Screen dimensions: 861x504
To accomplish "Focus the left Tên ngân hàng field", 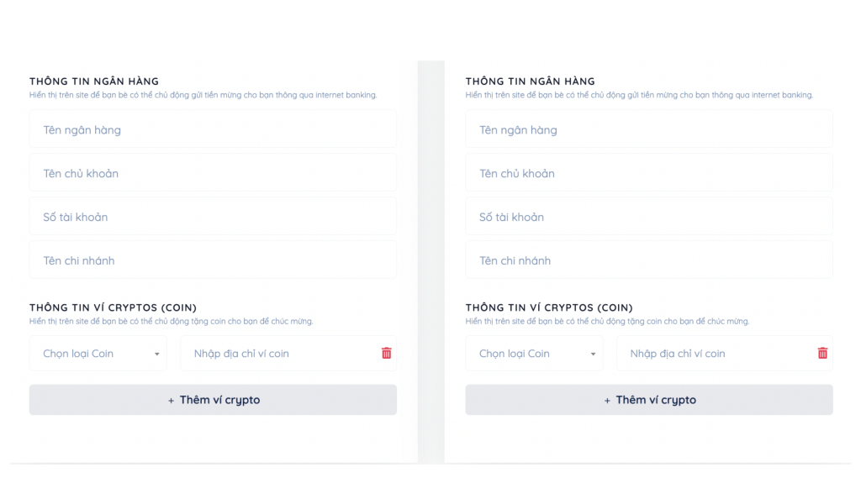I will [213, 130].
